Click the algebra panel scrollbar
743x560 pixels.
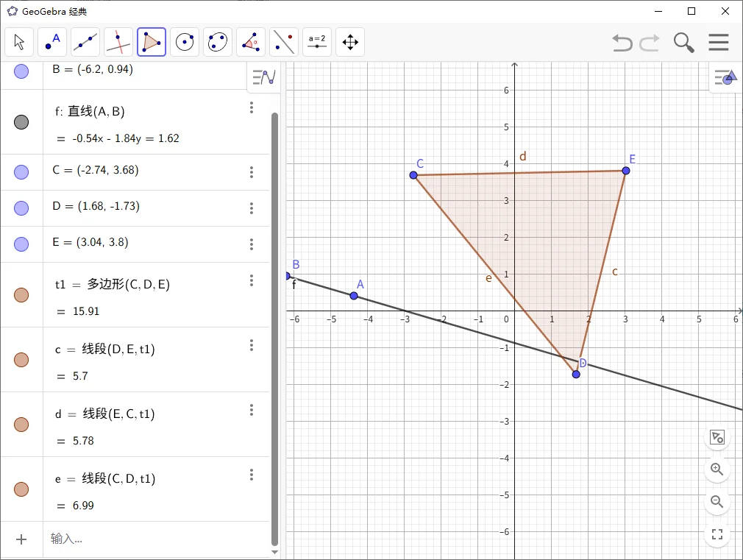[274, 329]
